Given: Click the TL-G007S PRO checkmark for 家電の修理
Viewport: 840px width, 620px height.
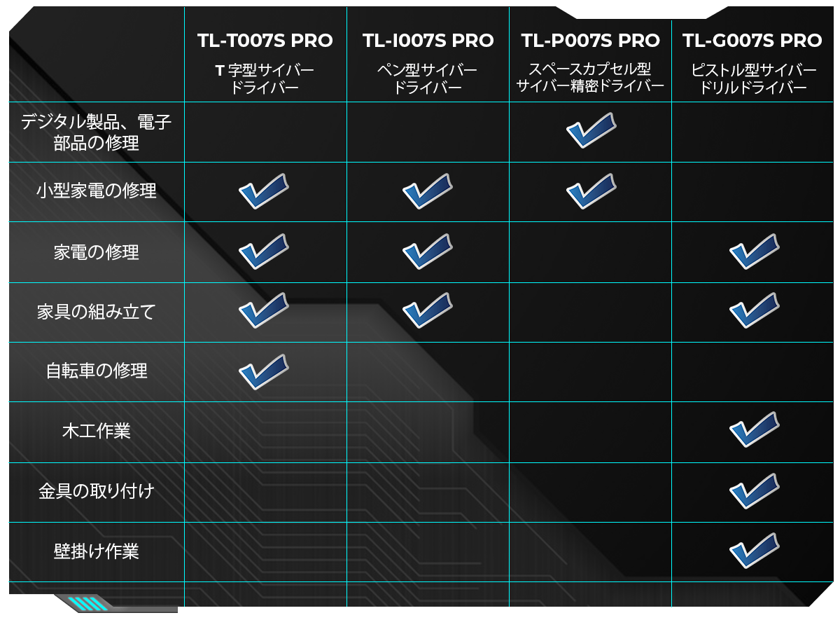Looking at the screenshot, I should [x=754, y=252].
